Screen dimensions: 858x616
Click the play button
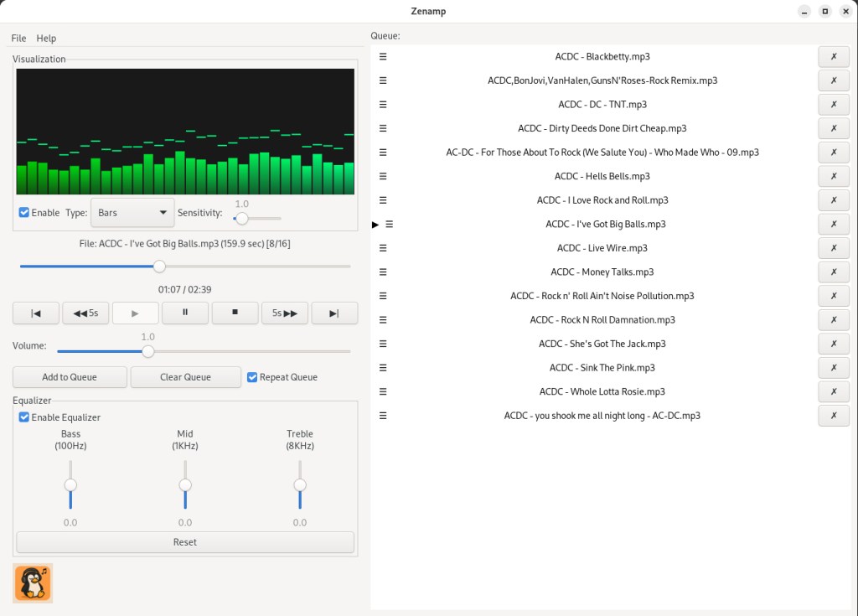135,313
